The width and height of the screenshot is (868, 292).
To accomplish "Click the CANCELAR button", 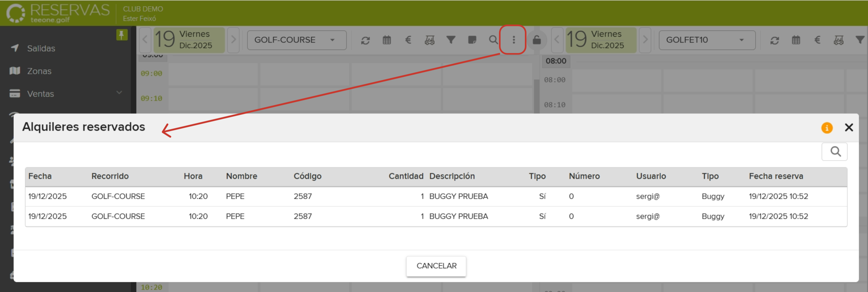I will coord(436,266).
